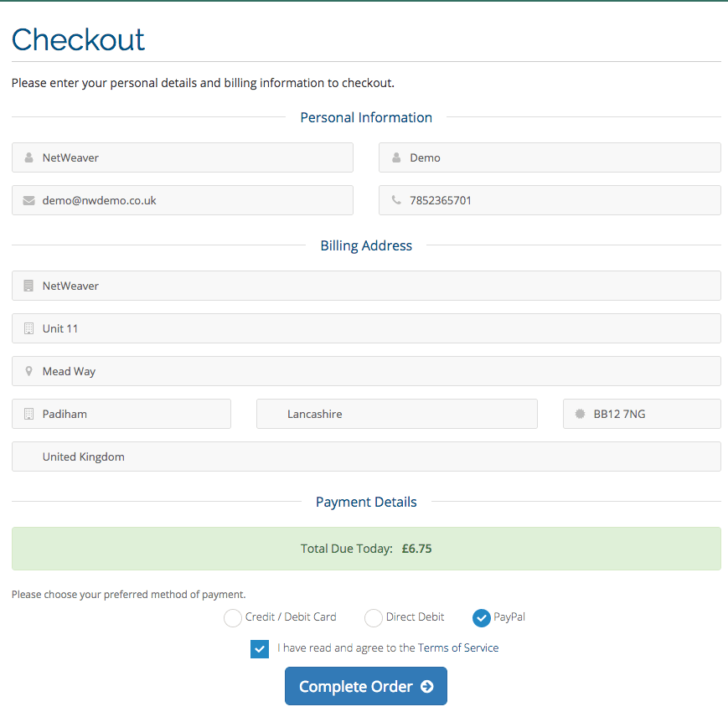
Task: Edit the Mead Way street field
Action: click(366, 371)
